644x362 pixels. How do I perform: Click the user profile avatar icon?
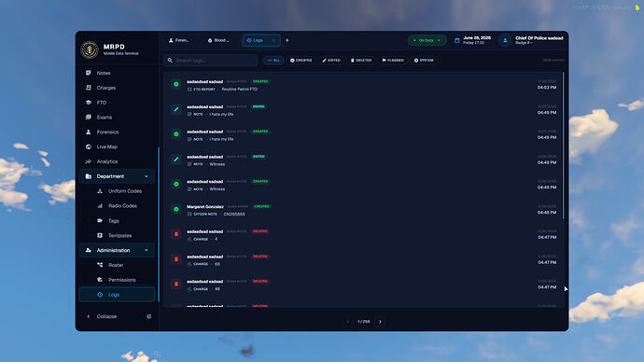point(505,40)
